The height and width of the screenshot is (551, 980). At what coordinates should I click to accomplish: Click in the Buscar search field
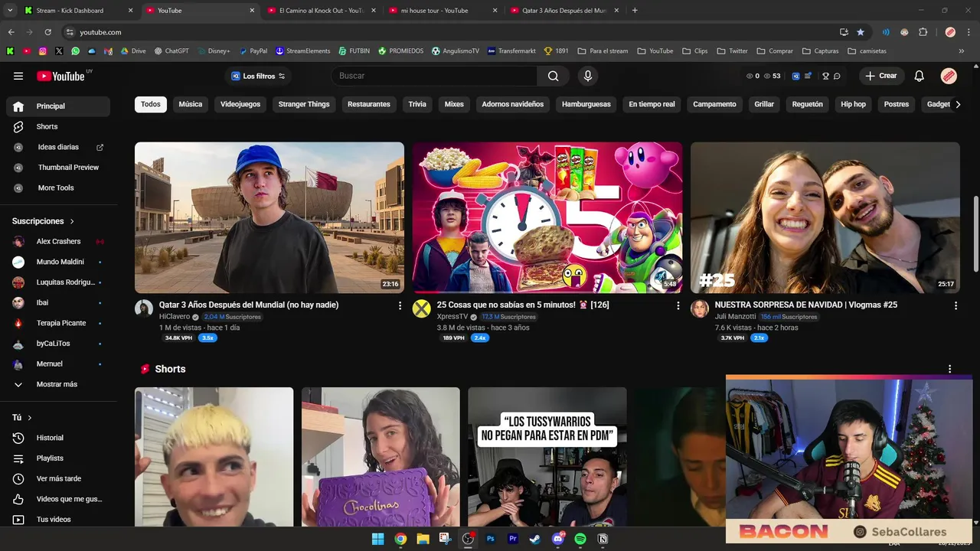434,76
